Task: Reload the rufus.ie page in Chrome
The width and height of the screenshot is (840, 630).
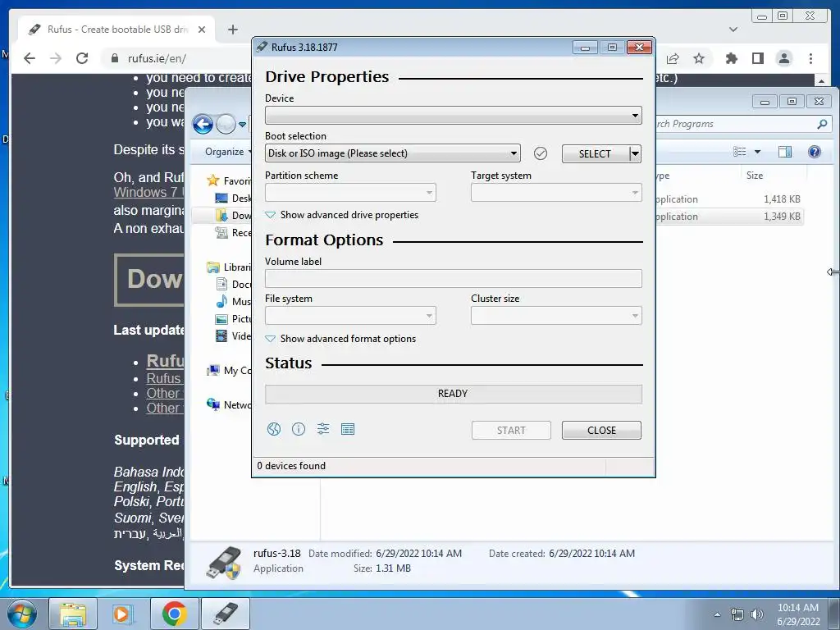Action: click(x=81, y=58)
